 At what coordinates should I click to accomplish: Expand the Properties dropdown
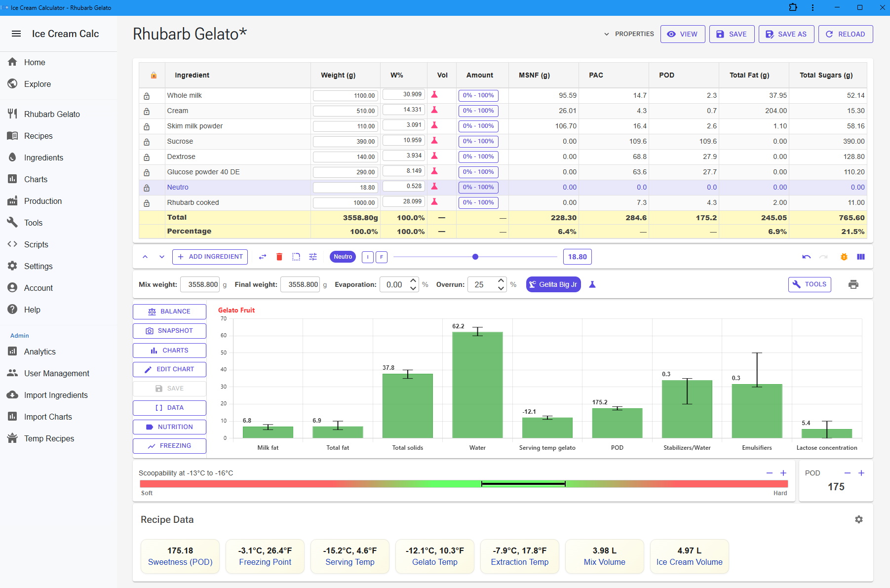(x=629, y=34)
